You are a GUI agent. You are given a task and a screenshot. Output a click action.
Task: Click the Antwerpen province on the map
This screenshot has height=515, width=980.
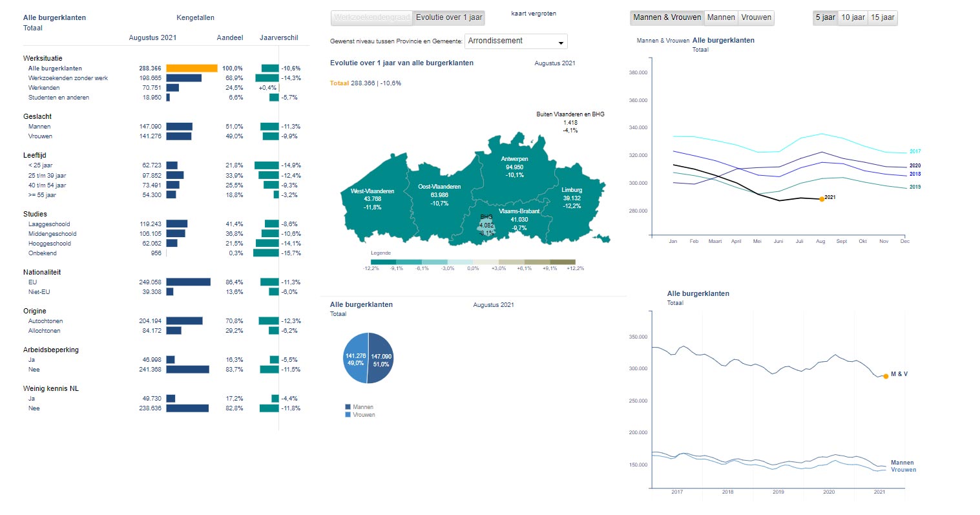pos(514,167)
